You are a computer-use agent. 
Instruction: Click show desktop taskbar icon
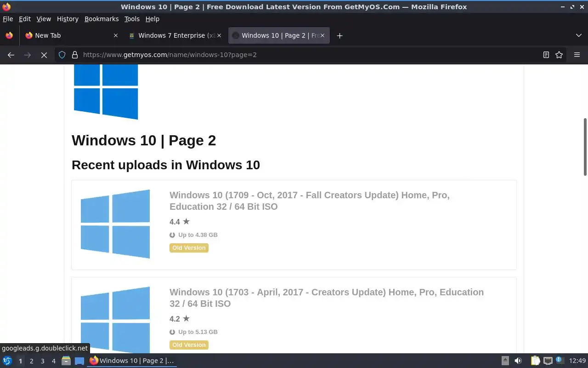(x=79, y=361)
